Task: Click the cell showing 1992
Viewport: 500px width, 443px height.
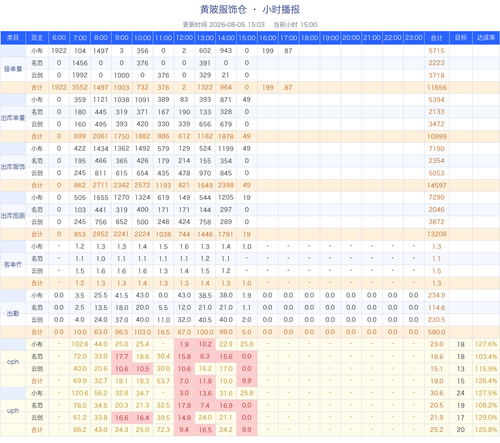Action: (80, 75)
